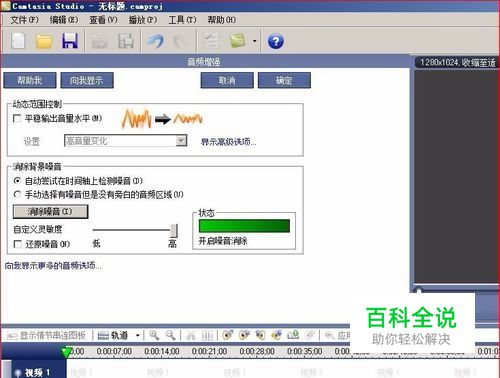The height and width of the screenshot is (378, 500).
Task: Click the 帮助我 button
Action: [x=30, y=80]
